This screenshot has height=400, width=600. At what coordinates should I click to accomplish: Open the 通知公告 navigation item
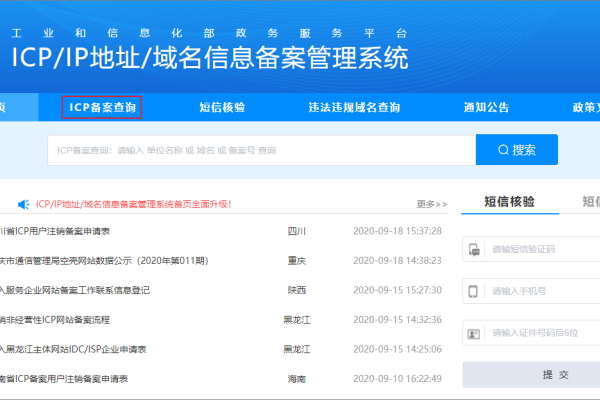click(x=486, y=107)
